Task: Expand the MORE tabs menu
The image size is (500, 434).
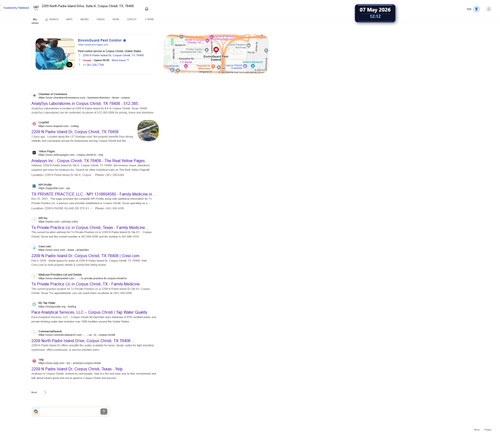Action: (149, 19)
